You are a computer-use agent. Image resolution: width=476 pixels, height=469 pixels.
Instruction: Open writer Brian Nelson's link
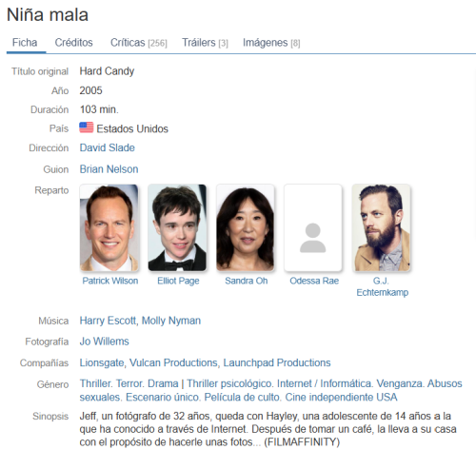109,169
